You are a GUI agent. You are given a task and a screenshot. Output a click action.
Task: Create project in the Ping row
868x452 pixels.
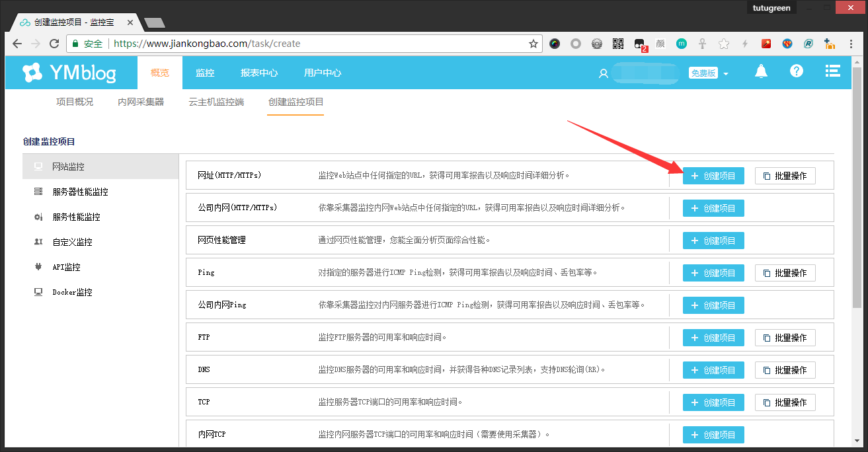click(713, 273)
